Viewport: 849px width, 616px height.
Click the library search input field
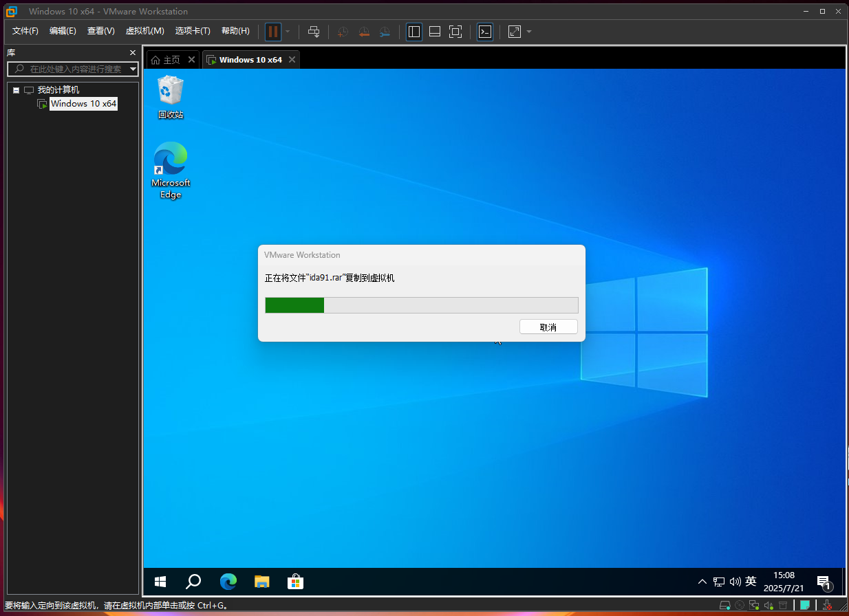coord(74,69)
